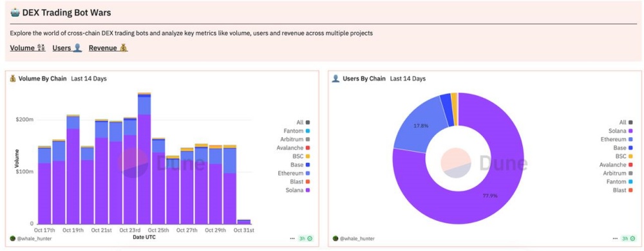The image size is (644, 251).
Task: Open the Revenue section link
Action: point(108,48)
